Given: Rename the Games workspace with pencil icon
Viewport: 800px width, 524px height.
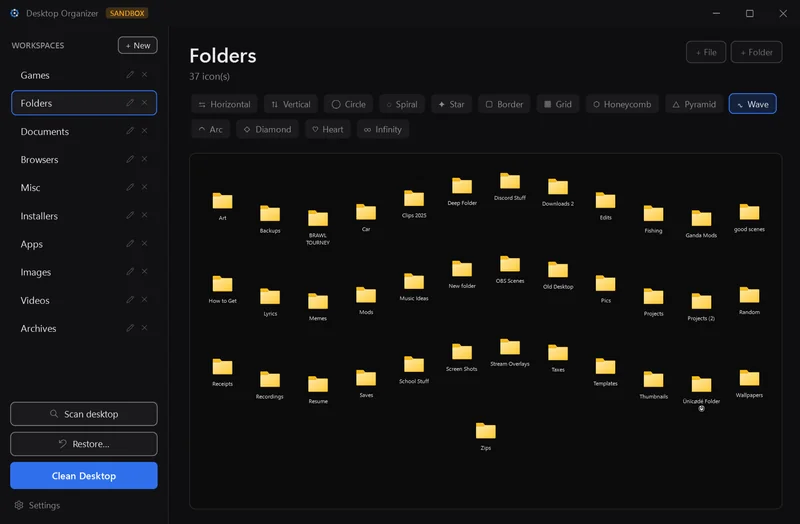Looking at the screenshot, I should click(130, 74).
